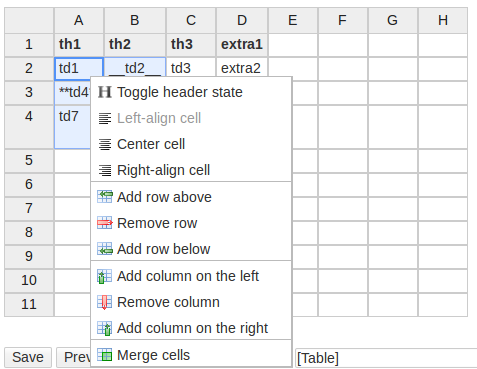Screen dimensions: 477x369
Task: Click the Right-align cell icon
Action: click(x=105, y=170)
